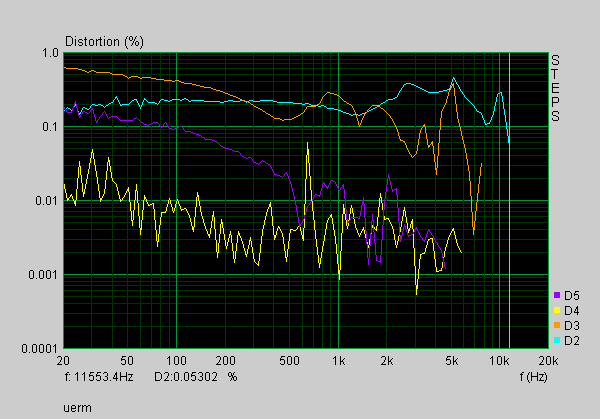Click the yellow D4 legend swatch
Screen dimensions: 600x419
[557, 310]
